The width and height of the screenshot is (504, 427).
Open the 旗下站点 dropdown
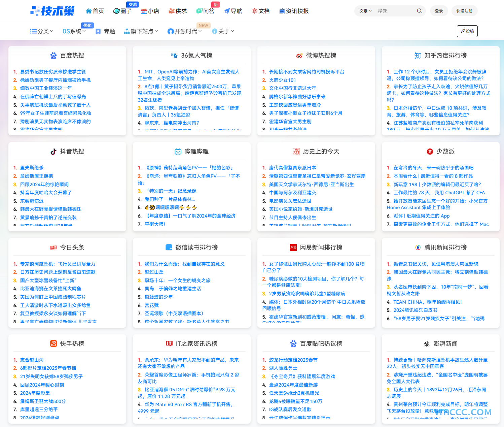coord(141,31)
